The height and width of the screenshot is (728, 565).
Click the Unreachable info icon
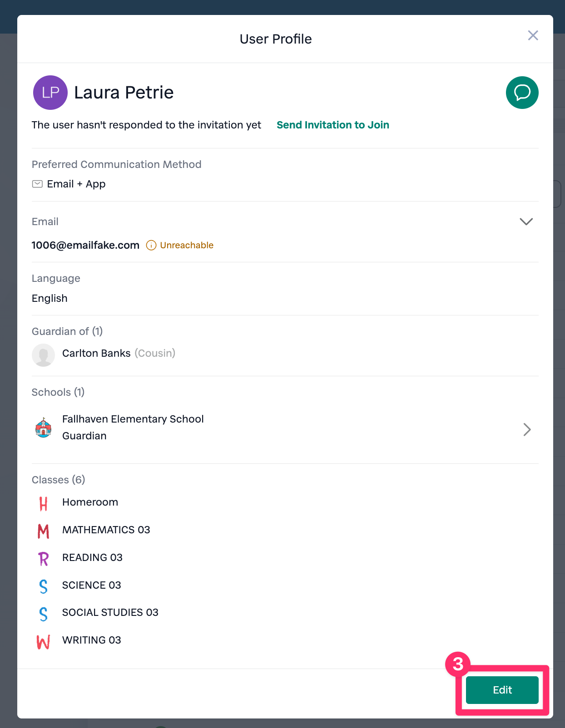pos(151,246)
